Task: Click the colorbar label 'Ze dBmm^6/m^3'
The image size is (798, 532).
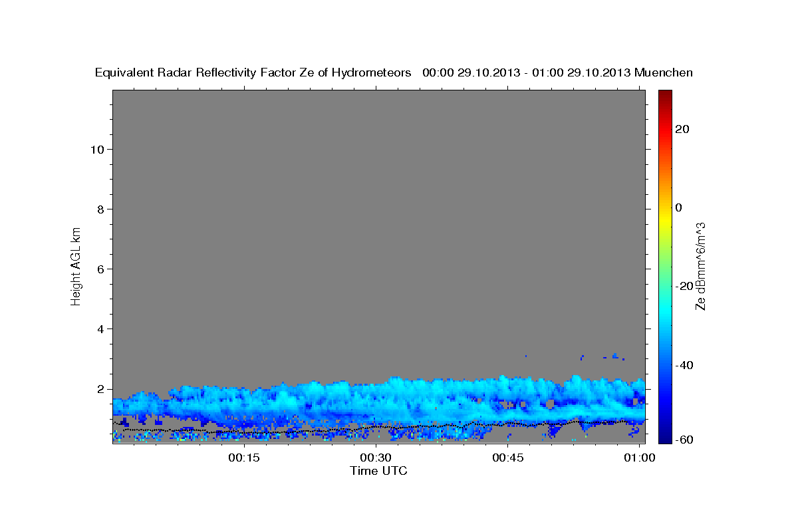Action: (700, 266)
